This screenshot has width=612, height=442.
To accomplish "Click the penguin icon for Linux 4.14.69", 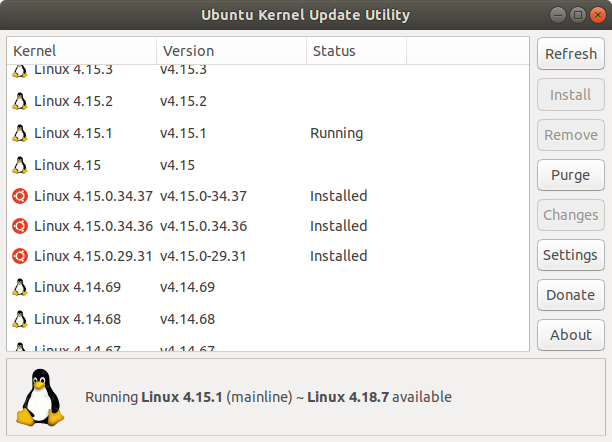I will [20, 287].
